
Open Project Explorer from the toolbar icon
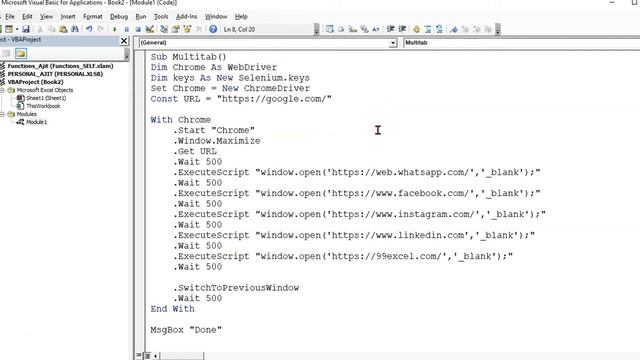(164, 29)
